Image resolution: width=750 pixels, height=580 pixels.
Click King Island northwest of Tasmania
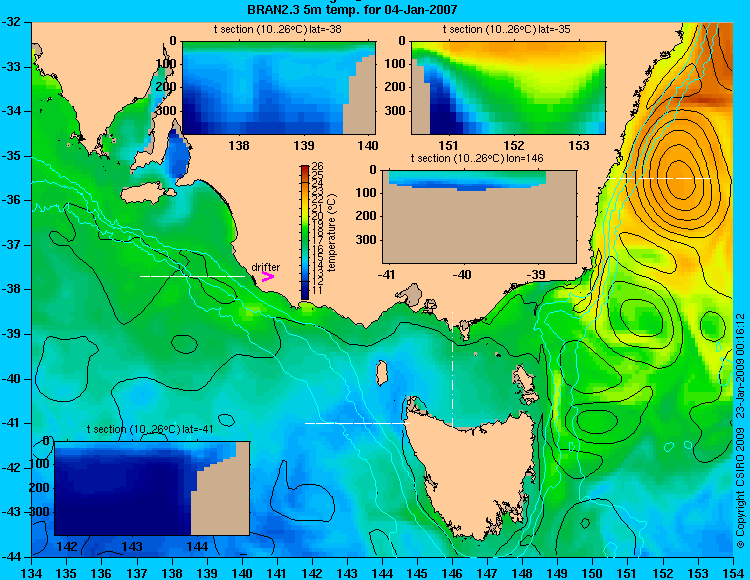(x=382, y=373)
